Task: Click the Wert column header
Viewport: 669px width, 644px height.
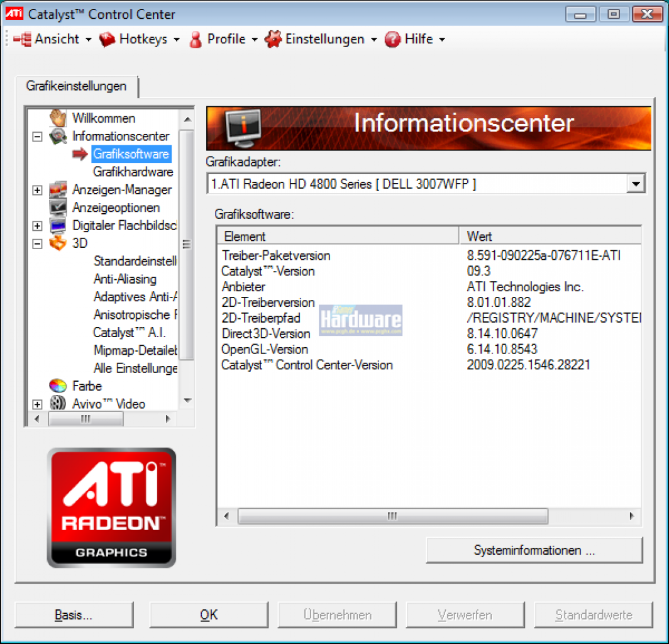Action: (550, 236)
